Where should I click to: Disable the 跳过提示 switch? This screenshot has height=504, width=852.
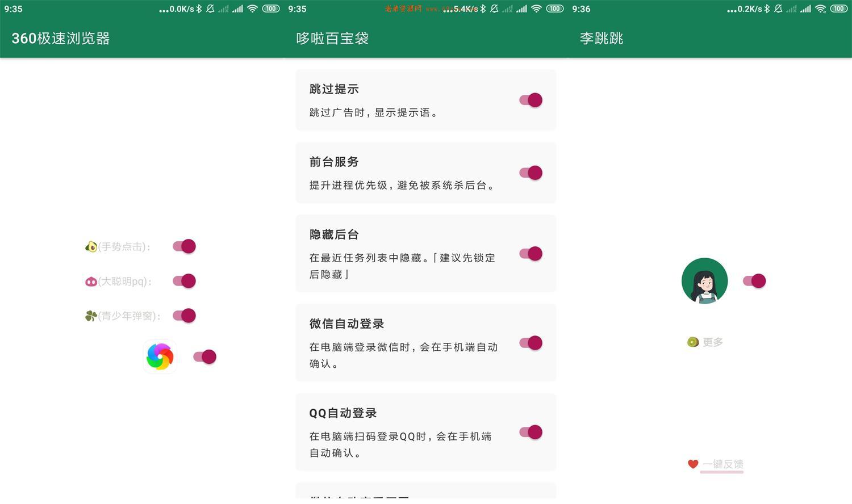(x=531, y=100)
